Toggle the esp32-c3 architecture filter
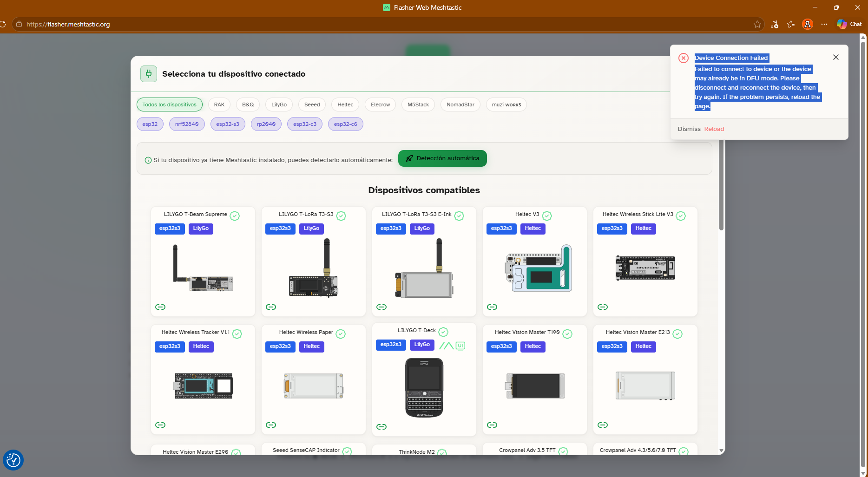The height and width of the screenshot is (477, 868). [305, 124]
